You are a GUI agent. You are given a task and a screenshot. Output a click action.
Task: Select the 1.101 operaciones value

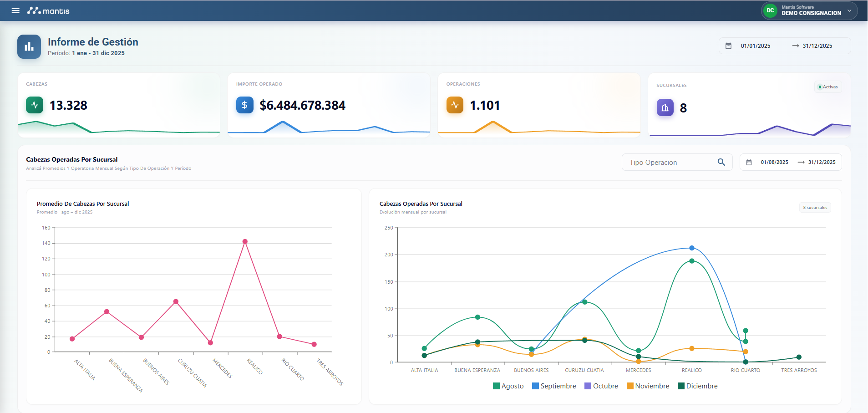(485, 106)
